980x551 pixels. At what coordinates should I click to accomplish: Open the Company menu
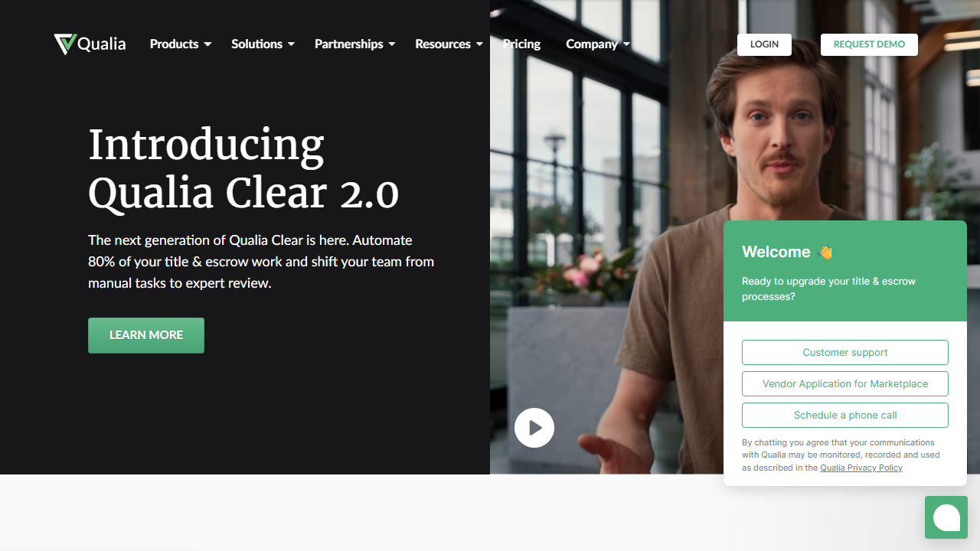[x=591, y=44]
